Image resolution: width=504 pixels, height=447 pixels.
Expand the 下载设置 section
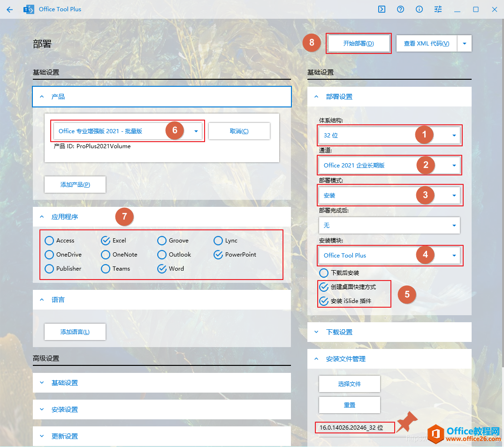coord(389,332)
